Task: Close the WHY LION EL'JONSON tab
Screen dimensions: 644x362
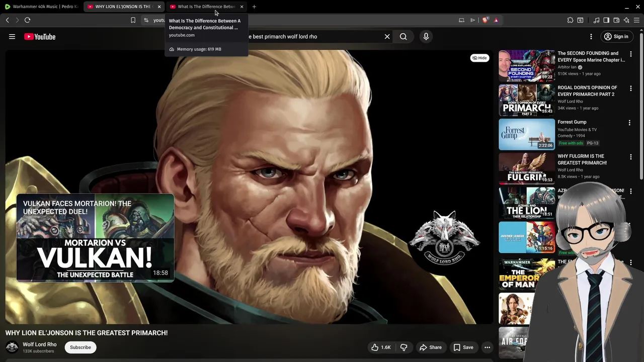Action: pos(159,7)
